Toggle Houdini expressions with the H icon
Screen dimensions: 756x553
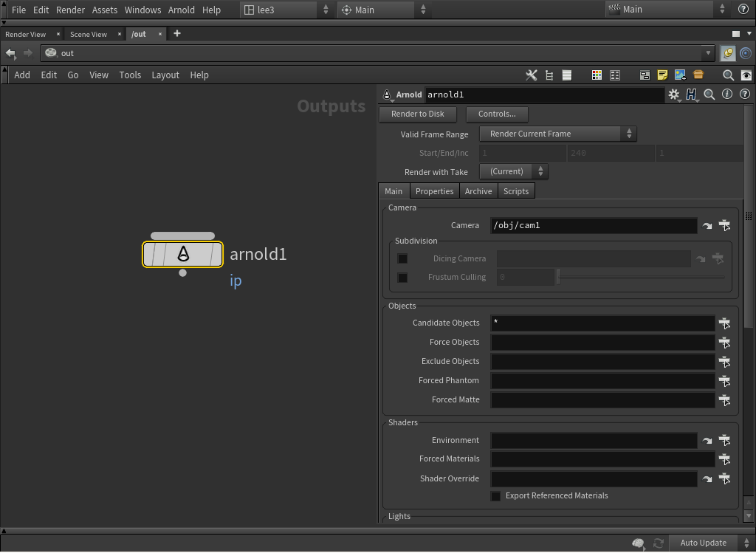point(692,95)
